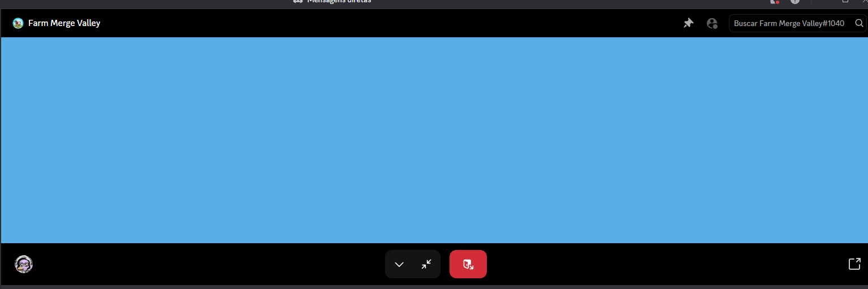Click the Farm Merge Valley game avatar icon
This screenshot has height=289, width=868.
[18, 23]
